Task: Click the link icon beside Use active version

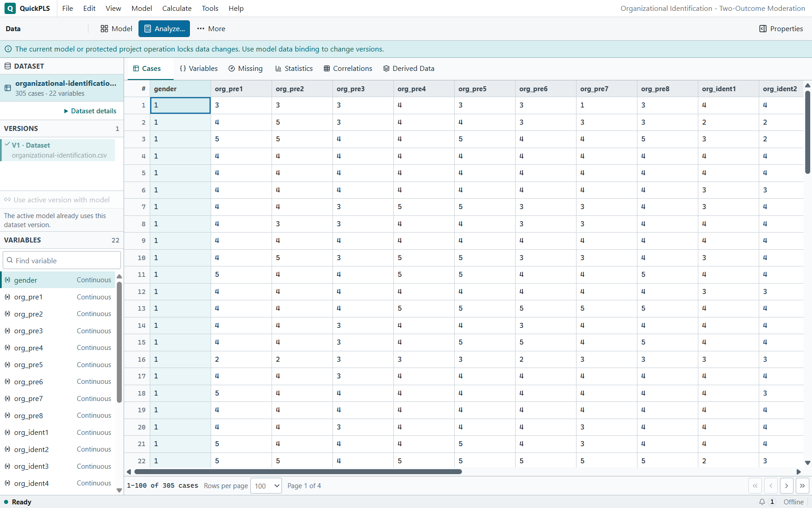Action: pos(7,200)
